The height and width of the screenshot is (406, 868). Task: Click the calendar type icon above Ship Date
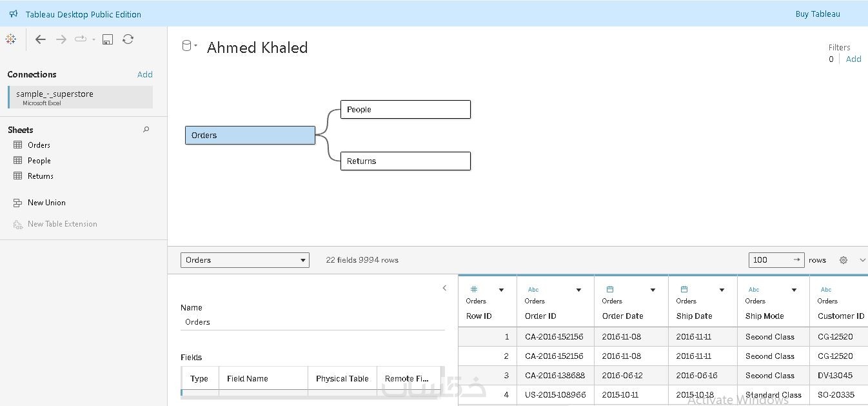tap(684, 289)
